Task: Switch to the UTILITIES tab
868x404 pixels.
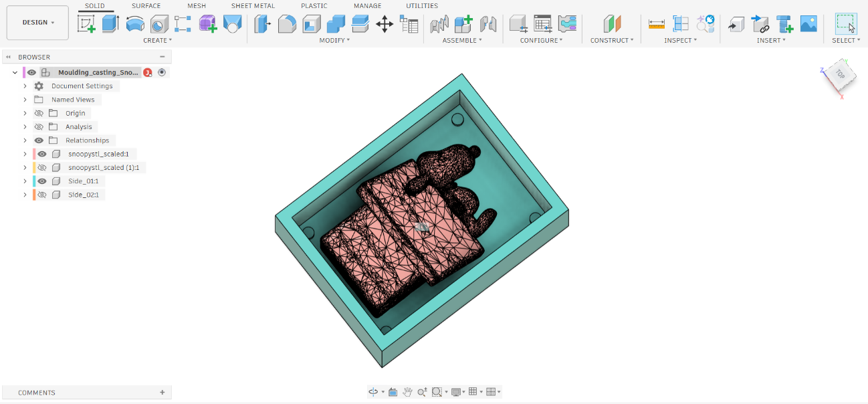Action: tap(422, 6)
